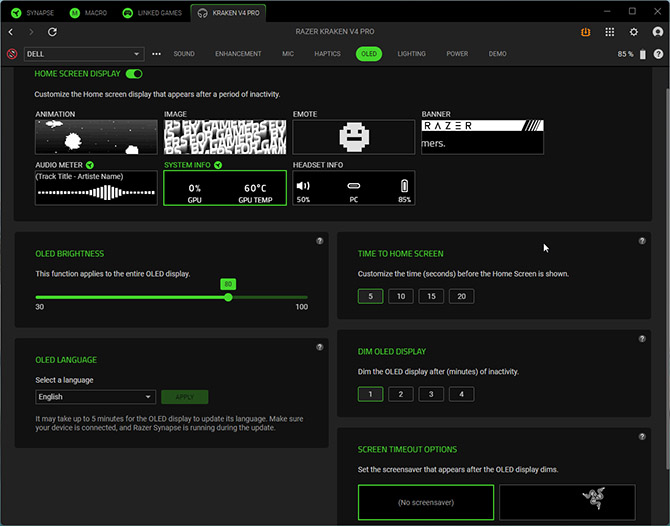Click the Apply language button
The image size is (670, 526).
[185, 397]
